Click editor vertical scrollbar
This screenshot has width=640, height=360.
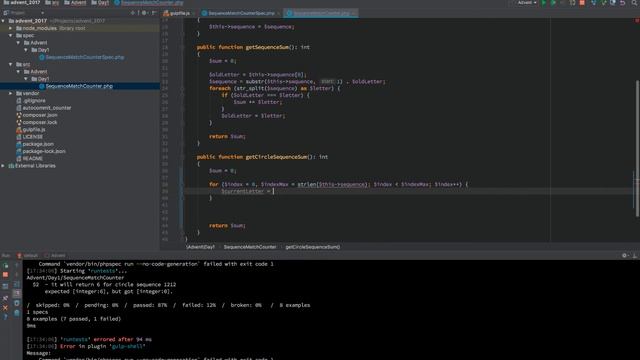coord(637,149)
